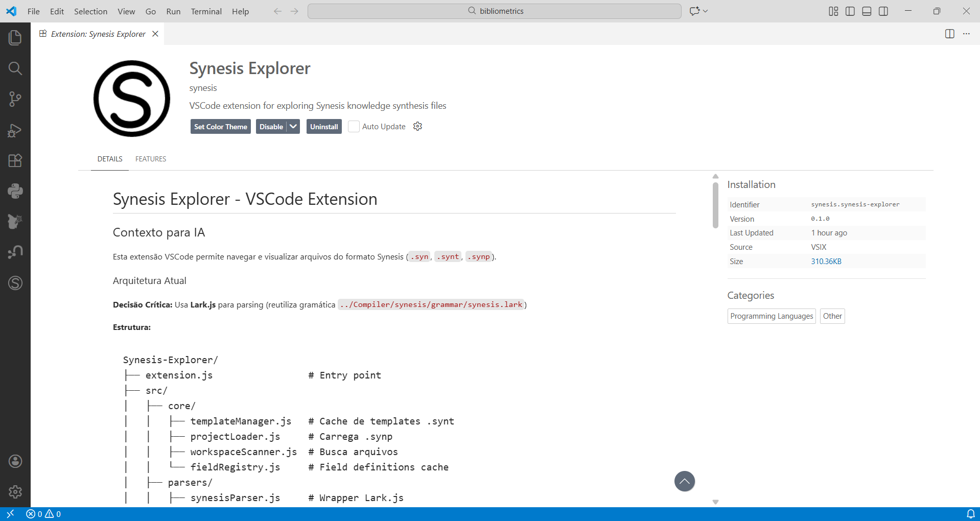
Task: Open Run and Debug view
Action: [x=15, y=130]
